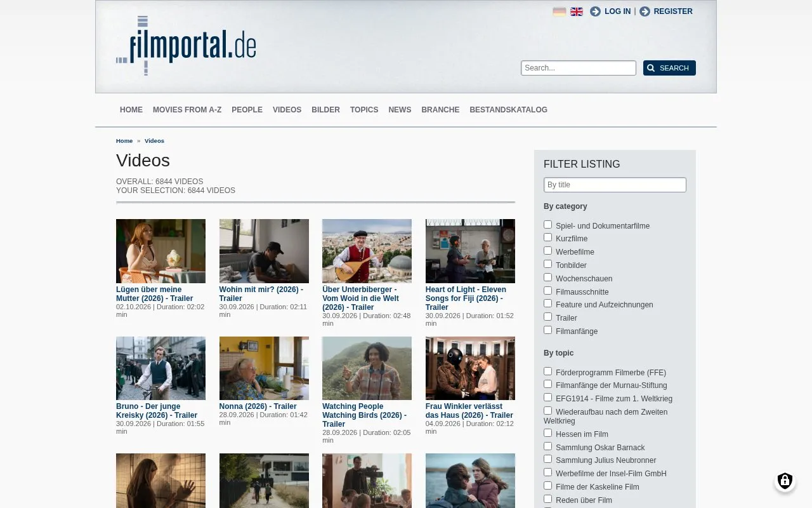Open the Über Unterbiberger trailer thumbnail
This screenshot has height=508, width=812.
coord(367,251)
